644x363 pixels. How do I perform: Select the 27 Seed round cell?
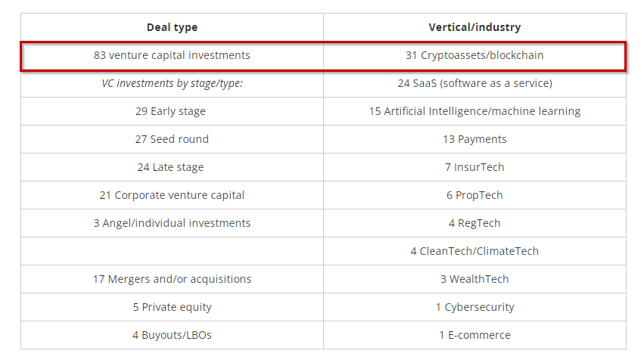(x=172, y=139)
